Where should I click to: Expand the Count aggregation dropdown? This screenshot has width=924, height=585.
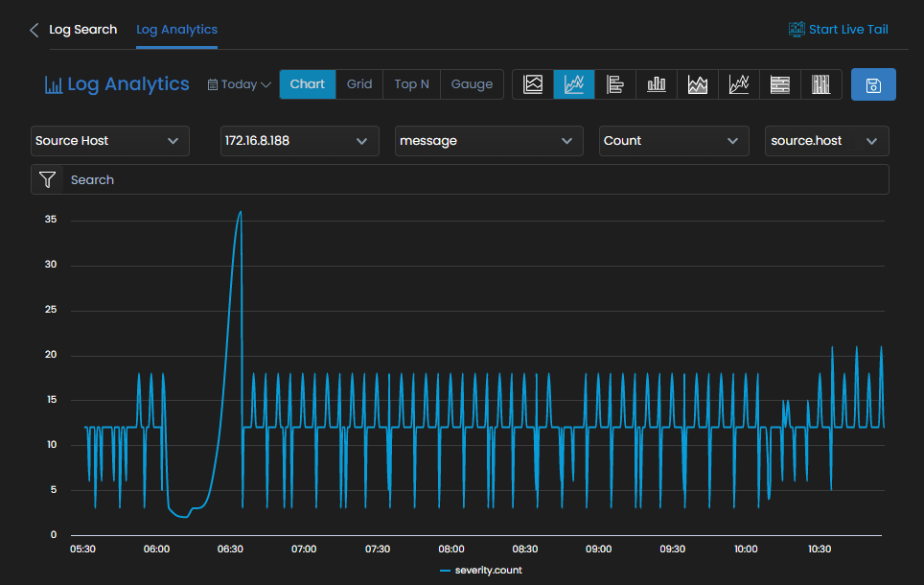pyautogui.click(x=674, y=141)
